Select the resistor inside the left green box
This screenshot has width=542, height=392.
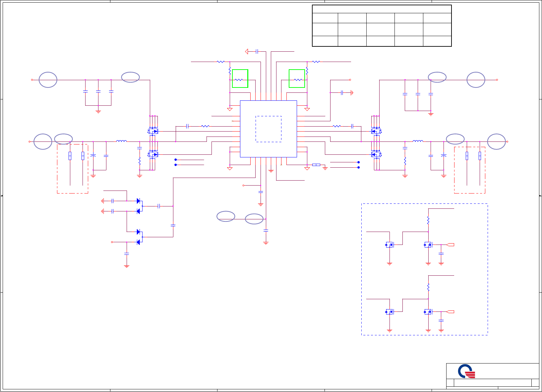coord(239,80)
